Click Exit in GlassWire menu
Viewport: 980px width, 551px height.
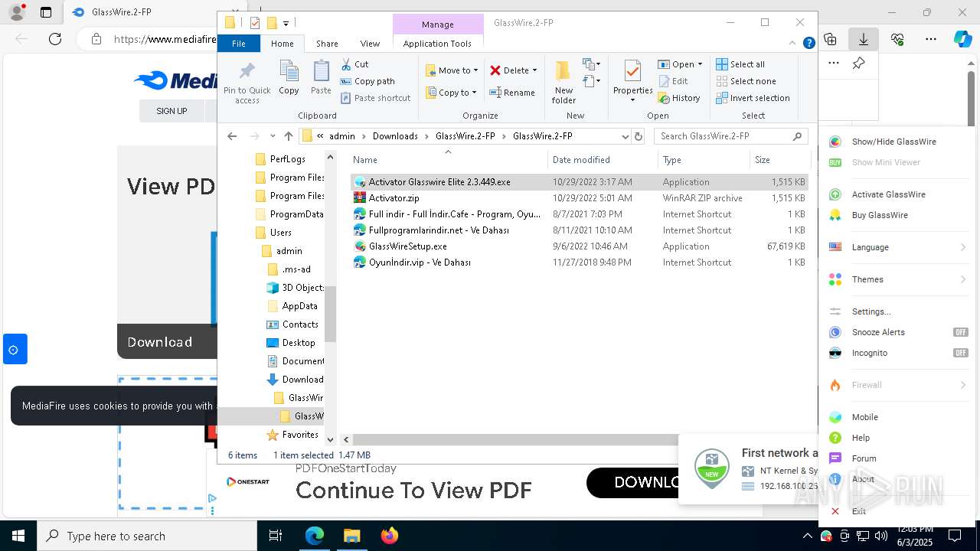859,511
